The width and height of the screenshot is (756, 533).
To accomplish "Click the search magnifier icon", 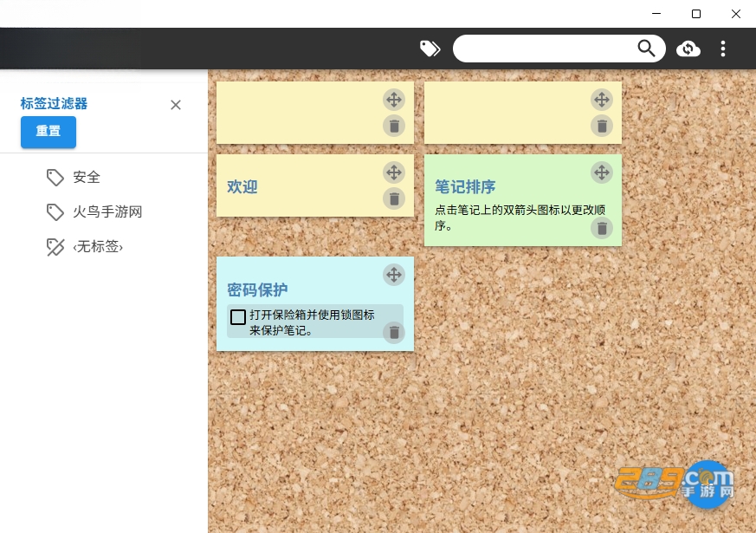I will pos(646,49).
